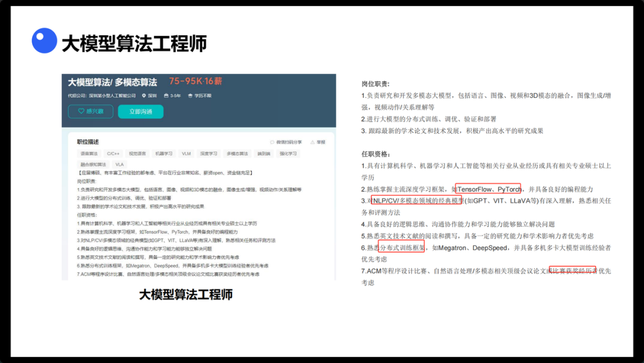Viewport: 644px width, 363px height.
Task: Click the bracketed line starting 【应届博硕
Action: (165, 173)
